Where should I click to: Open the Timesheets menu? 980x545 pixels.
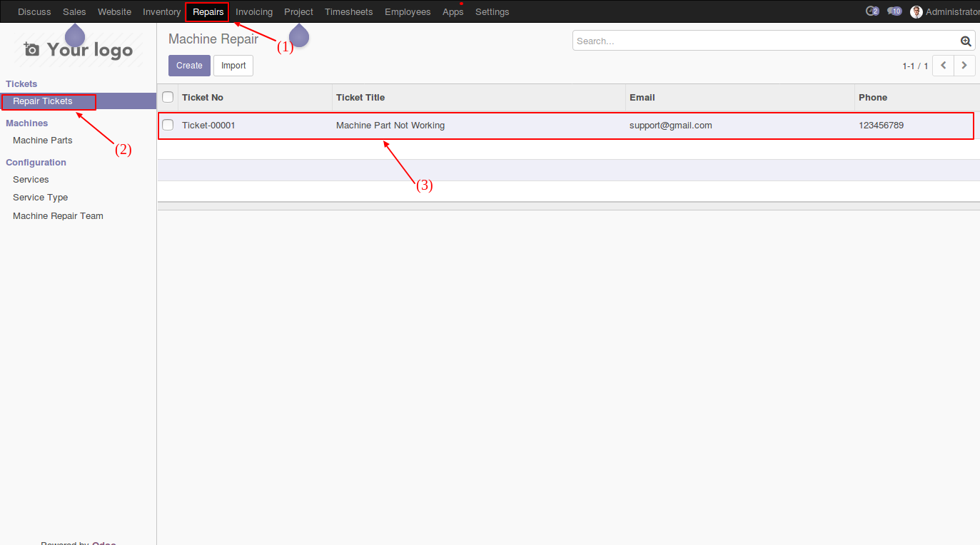(x=349, y=11)
